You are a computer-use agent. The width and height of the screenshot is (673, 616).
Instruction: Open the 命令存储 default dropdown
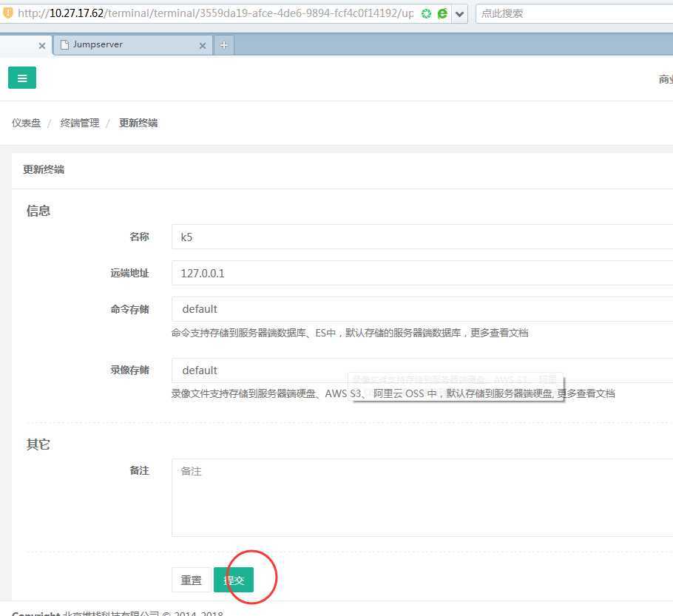coord(422,309)
